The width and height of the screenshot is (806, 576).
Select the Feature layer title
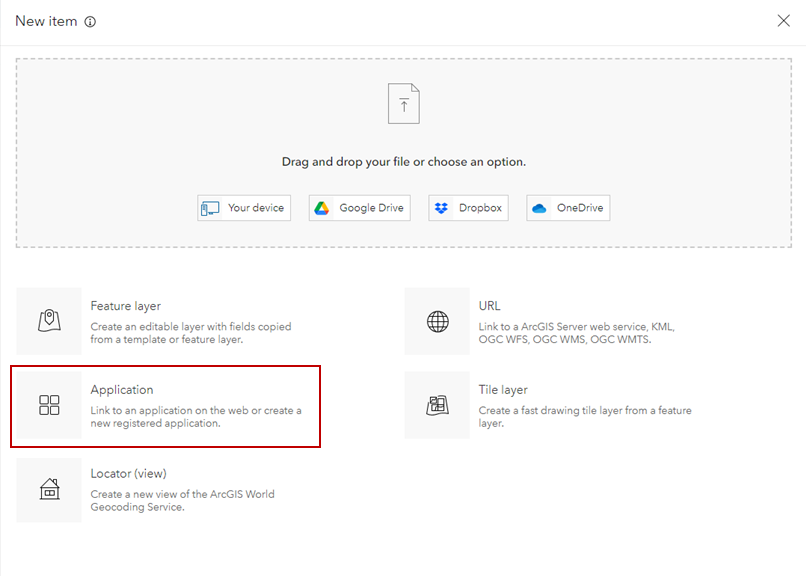pos(125,306)
